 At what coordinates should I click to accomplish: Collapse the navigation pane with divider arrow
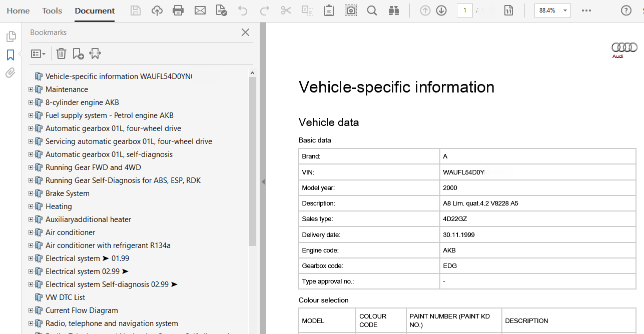(x=263, y=182)
